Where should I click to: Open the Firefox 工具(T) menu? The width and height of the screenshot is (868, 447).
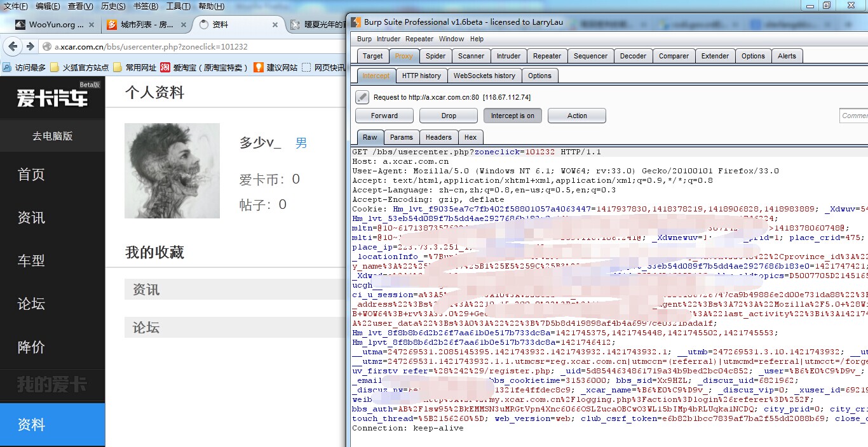(x=179, y=6)
